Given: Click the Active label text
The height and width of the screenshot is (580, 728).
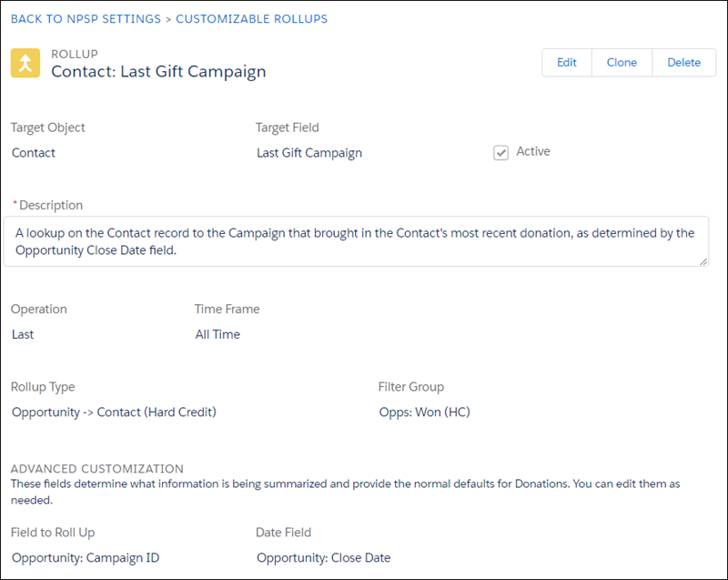Looking at the screenshot, I should click(533, 151).
